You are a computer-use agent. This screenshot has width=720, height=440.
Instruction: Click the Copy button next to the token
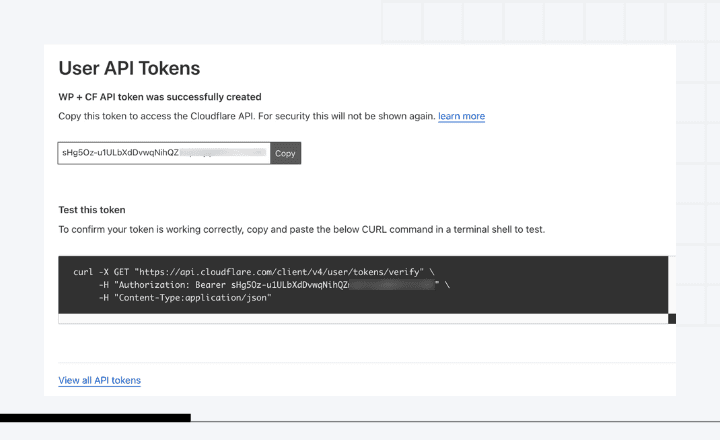285,153
